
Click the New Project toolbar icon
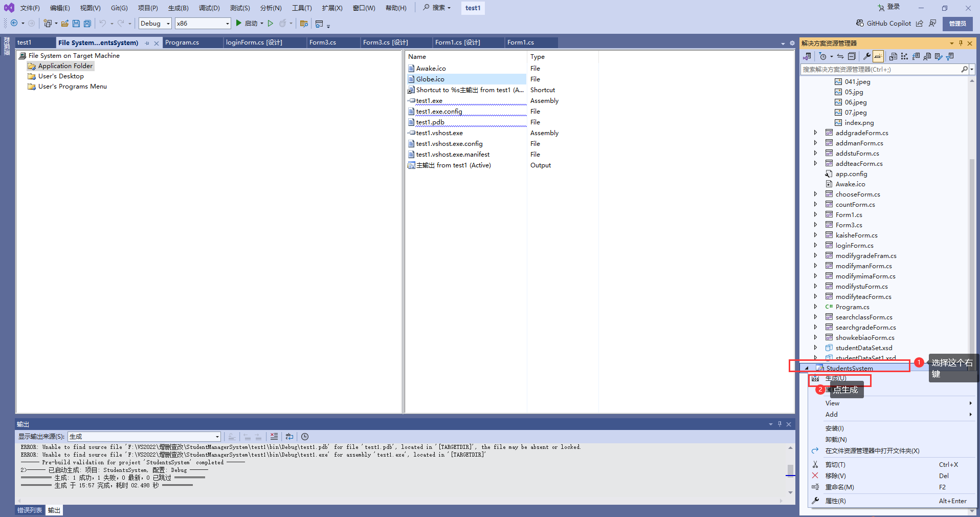pos(48,23)
